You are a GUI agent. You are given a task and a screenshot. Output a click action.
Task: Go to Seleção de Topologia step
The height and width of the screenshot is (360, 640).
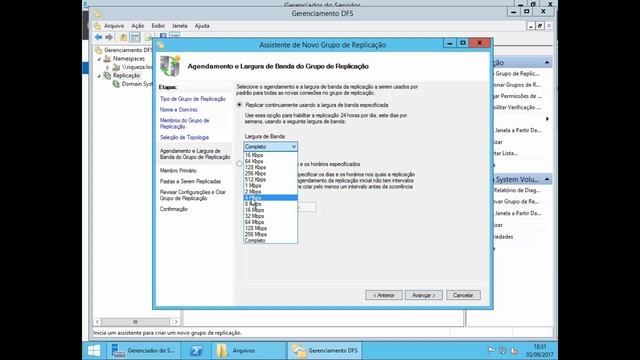tap(184, 138)
